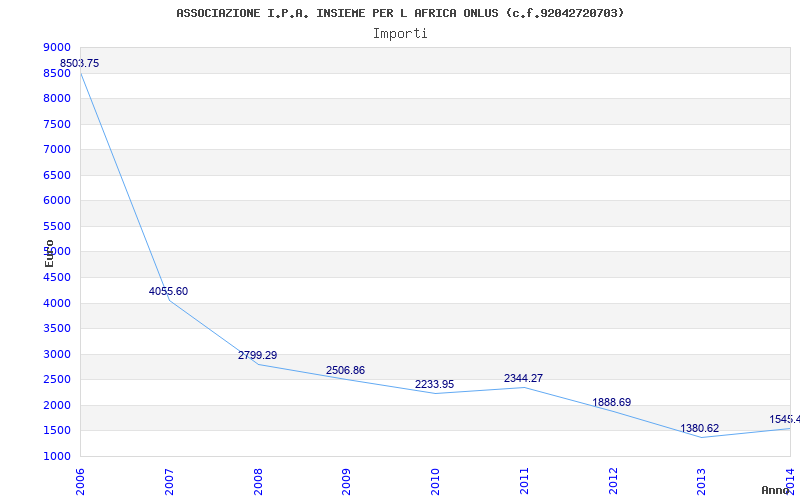
Task: Click the y-axis value 7500
Action: click(57, 124)
